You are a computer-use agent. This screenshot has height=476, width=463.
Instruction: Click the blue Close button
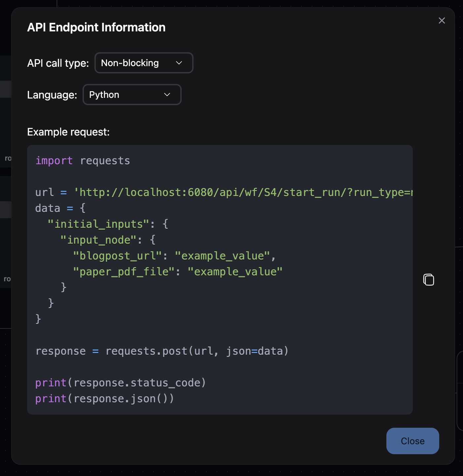pyautogui.click(x=413, y=441)
